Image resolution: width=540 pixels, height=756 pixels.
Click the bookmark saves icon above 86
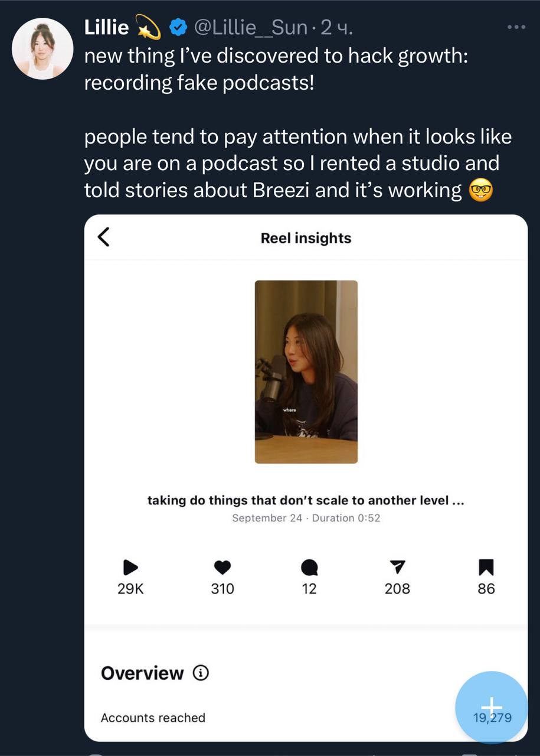pos(486,568)
